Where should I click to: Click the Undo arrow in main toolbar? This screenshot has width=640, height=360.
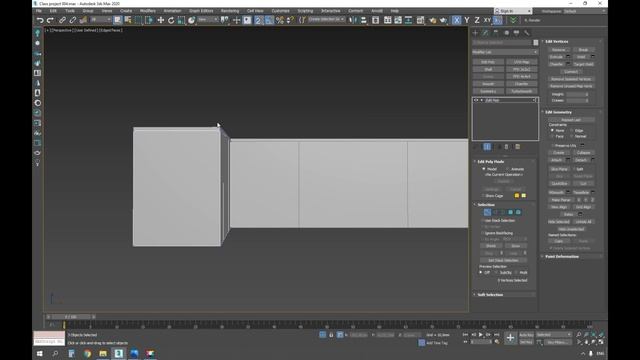[40, 20]
